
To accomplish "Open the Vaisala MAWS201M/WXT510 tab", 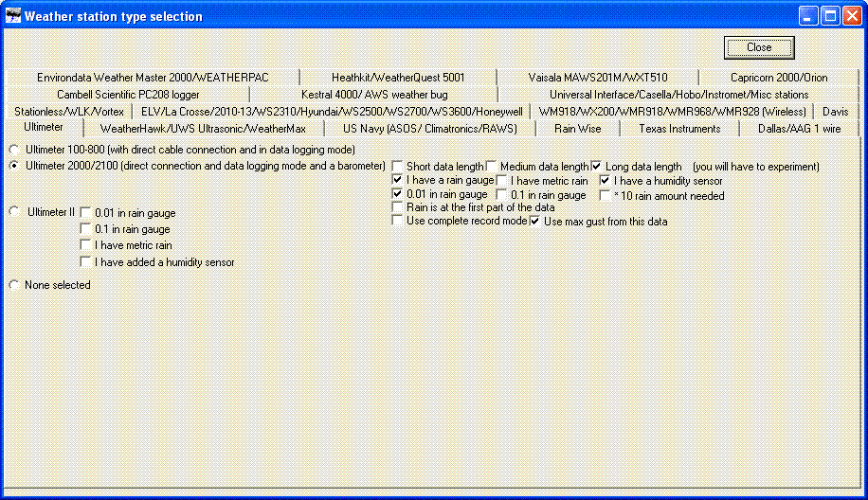I will (x=598, y=78).
